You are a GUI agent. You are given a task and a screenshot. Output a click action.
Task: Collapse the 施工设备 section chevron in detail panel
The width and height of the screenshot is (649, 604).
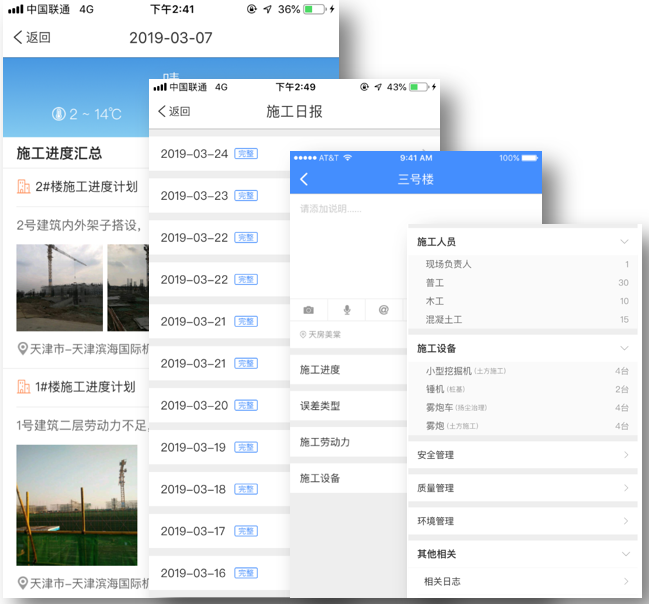pyautogui.click(x=625, y=348)
